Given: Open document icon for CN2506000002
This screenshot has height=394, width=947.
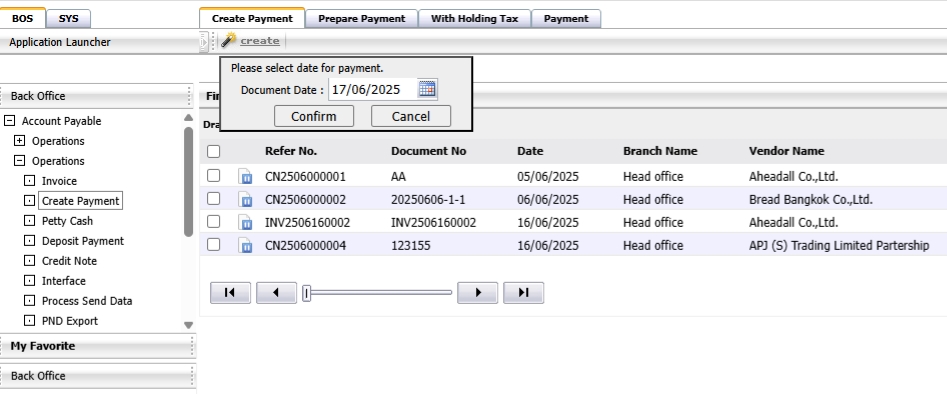Looking at the screenshot, I should (x=246, y=200).
